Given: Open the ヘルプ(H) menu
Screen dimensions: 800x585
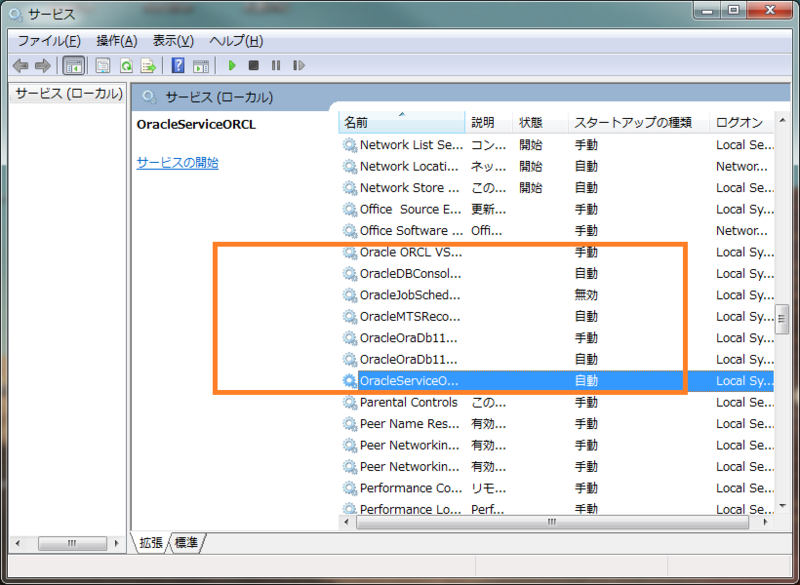Looking at the screenshot, I should pos(236,41).
